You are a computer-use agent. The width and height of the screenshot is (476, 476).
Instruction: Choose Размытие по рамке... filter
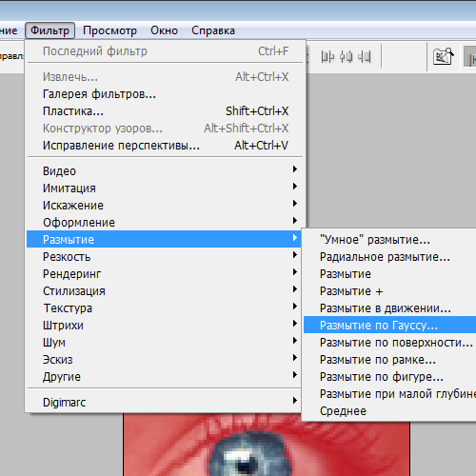point(389,360)
